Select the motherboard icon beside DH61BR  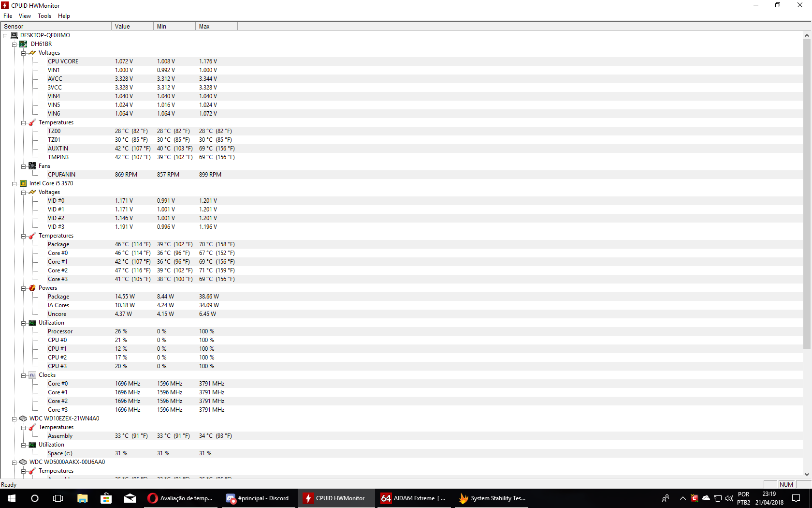point(23,44)
